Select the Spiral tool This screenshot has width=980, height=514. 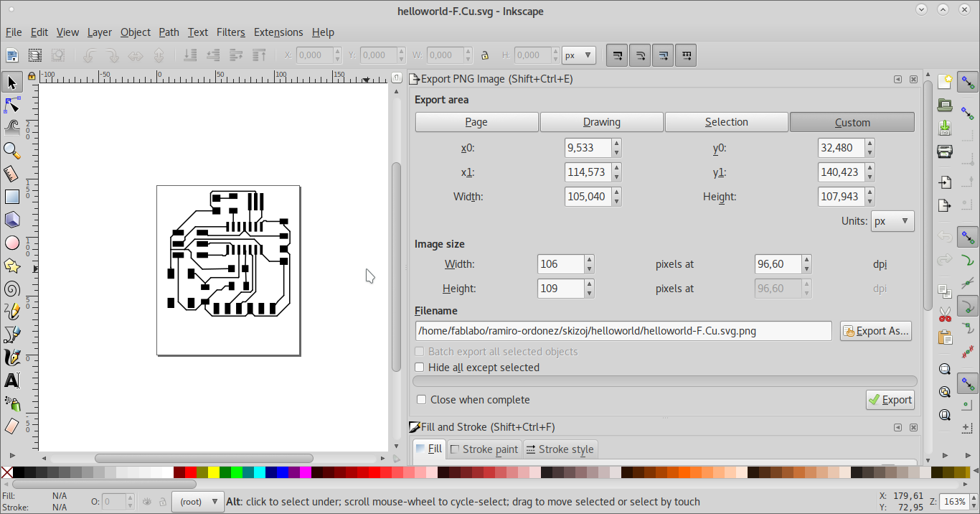(11, 289)
